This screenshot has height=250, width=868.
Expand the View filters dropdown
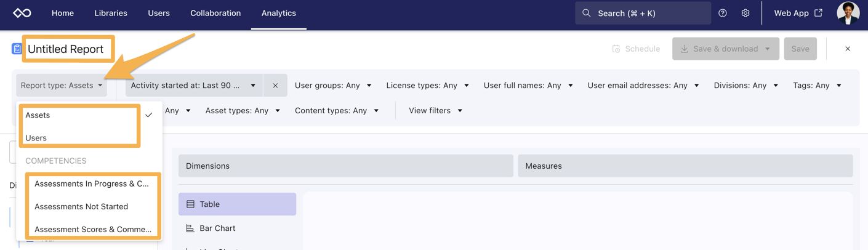[435, 111]
